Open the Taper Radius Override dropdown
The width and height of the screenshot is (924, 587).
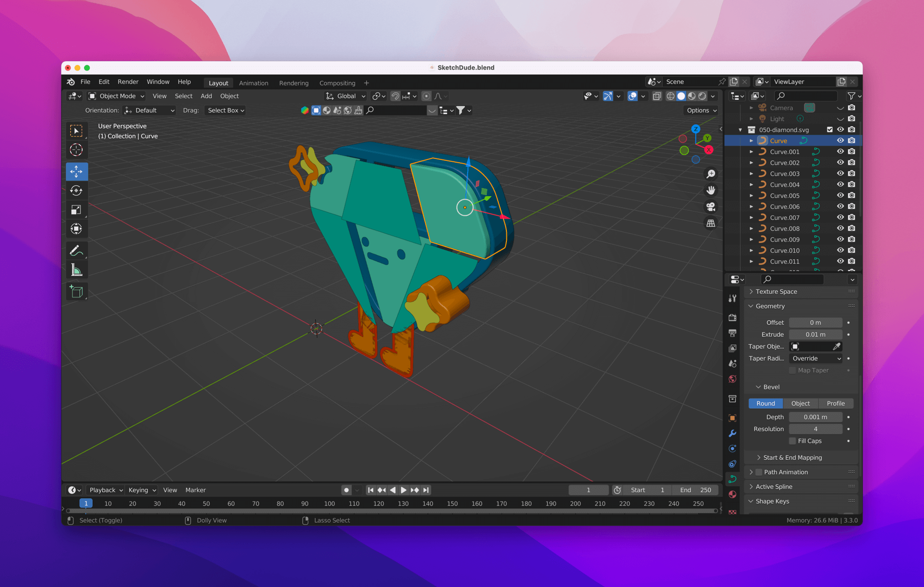click(816, 358)
